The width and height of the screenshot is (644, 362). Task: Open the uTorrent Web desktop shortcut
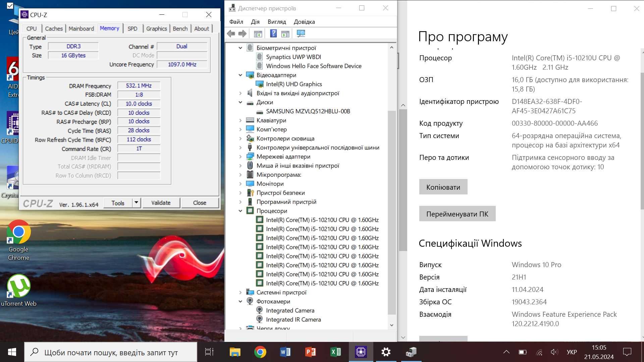[19, 290]
